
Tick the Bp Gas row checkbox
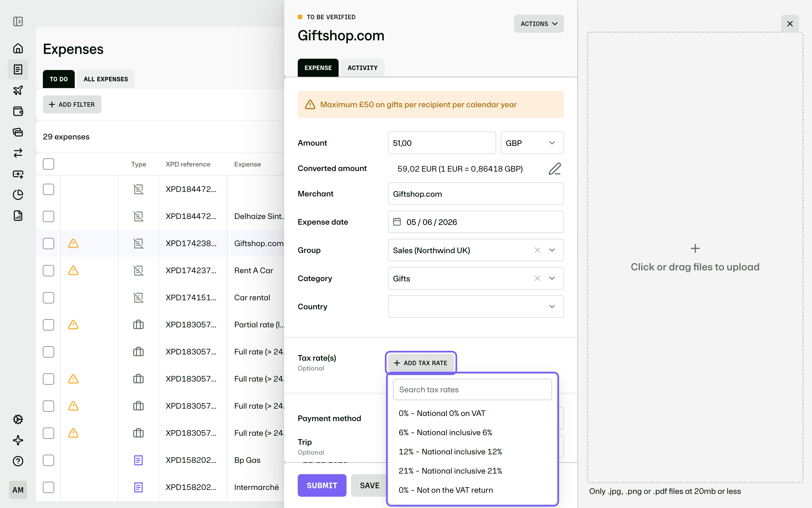[x=48, y=460]
